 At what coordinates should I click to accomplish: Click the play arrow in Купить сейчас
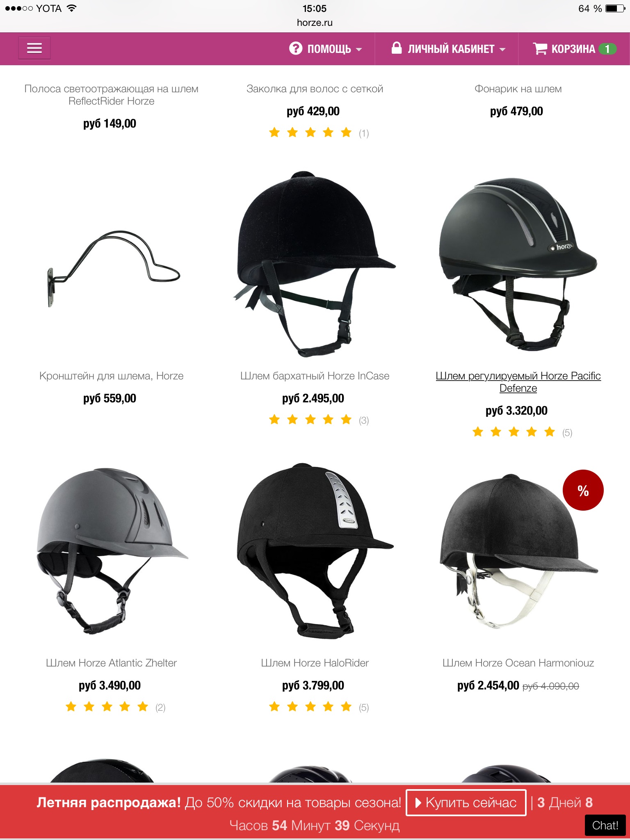coord(418,803)
